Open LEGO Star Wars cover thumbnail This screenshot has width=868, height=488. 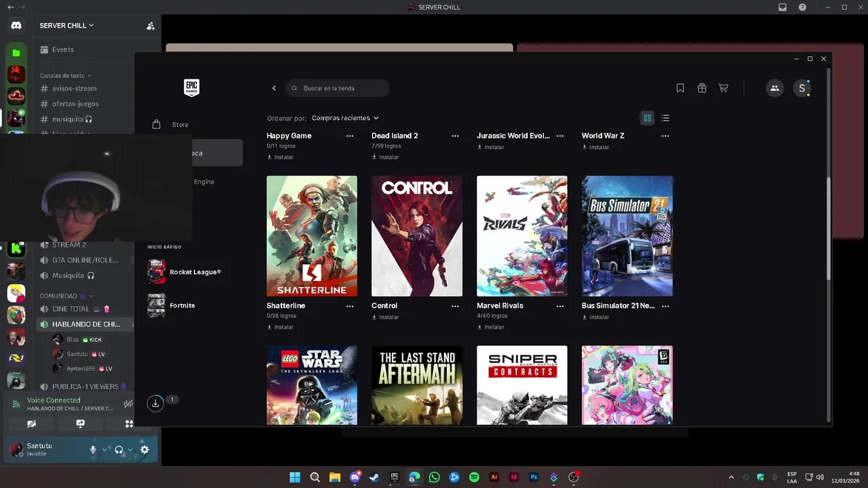(312, 386)
